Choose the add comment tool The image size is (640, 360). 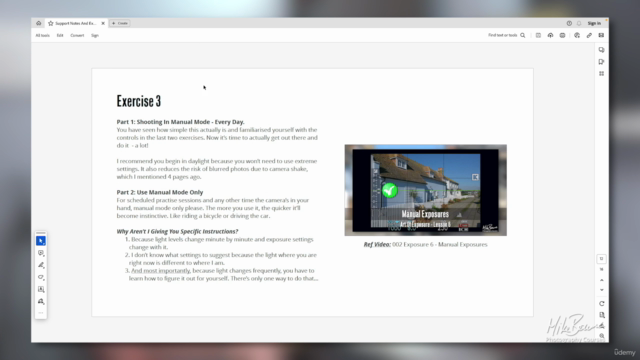[41, 253]
